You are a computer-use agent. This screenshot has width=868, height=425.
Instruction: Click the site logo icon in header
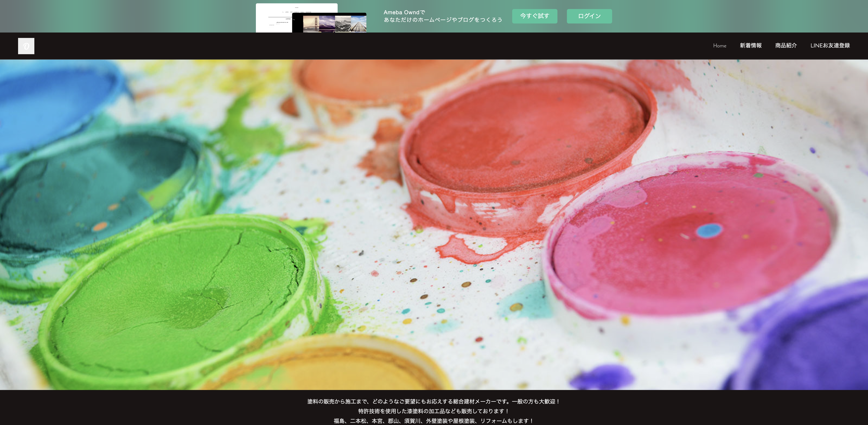coord(26,46)
